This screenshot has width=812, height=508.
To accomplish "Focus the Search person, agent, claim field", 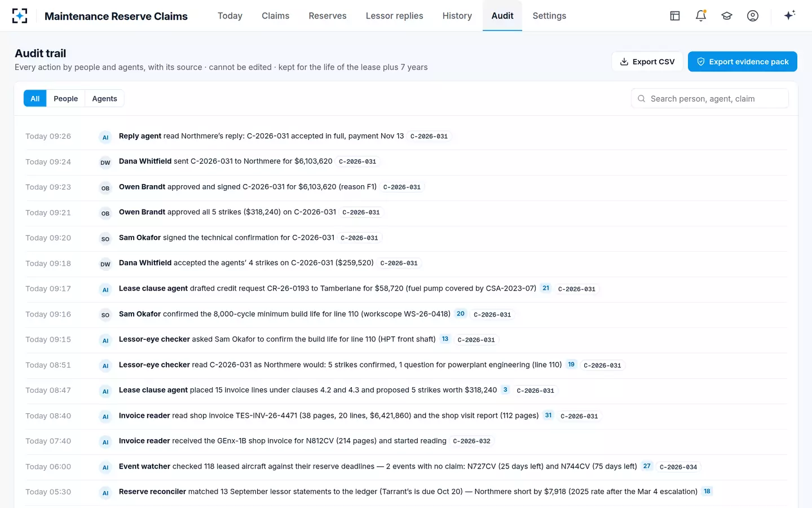I will coord(710,98).
